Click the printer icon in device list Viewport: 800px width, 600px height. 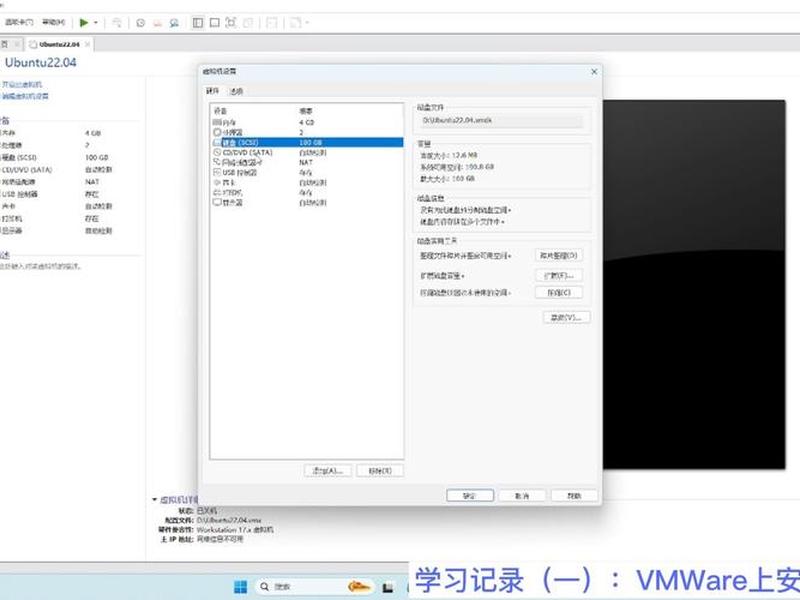217,192
